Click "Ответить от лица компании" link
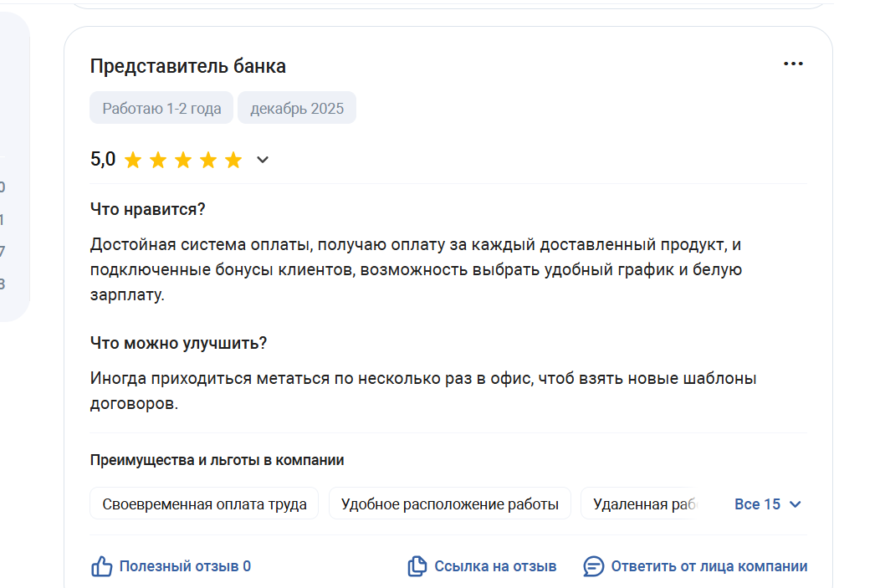The height and width of the screenshot is (588, 880). pos(709,566)
